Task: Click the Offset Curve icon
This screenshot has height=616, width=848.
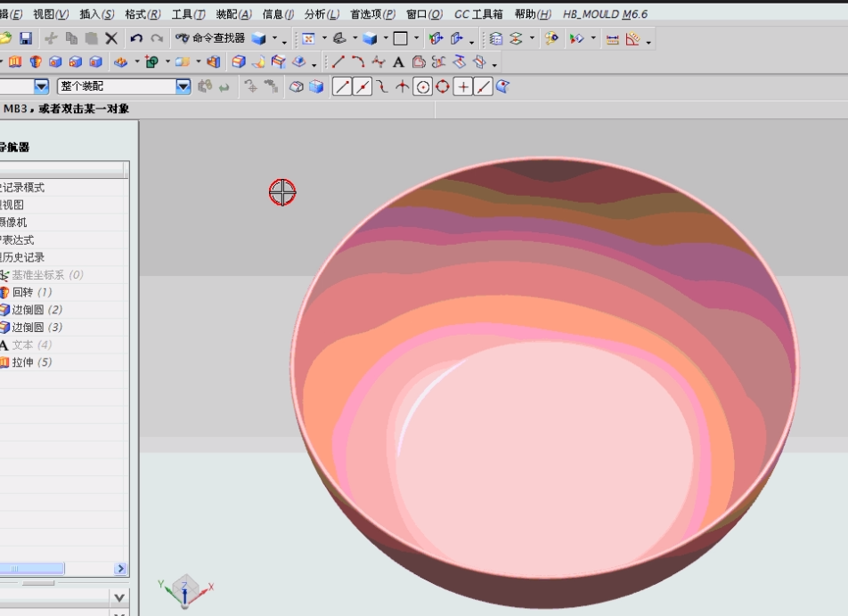Action: 419,62
